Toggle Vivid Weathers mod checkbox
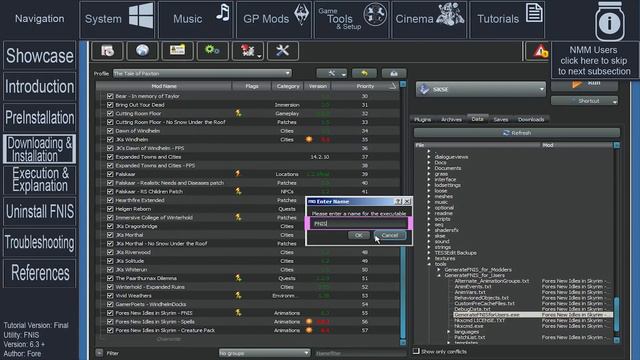This screenshot has width=640, height=360. 110,296
